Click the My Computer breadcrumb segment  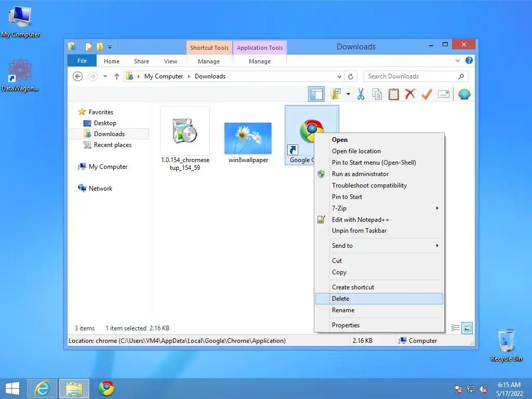pos(164,76)
